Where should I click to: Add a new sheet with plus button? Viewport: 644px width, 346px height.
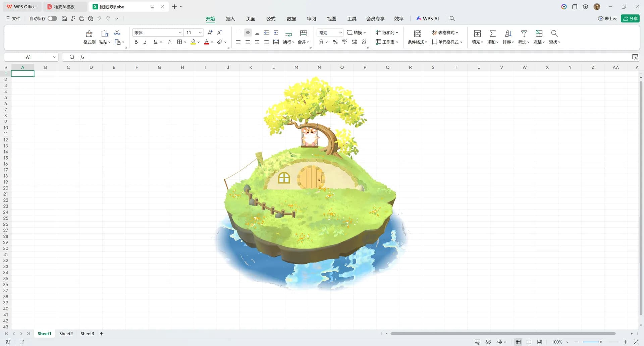(x=102, y=334)
